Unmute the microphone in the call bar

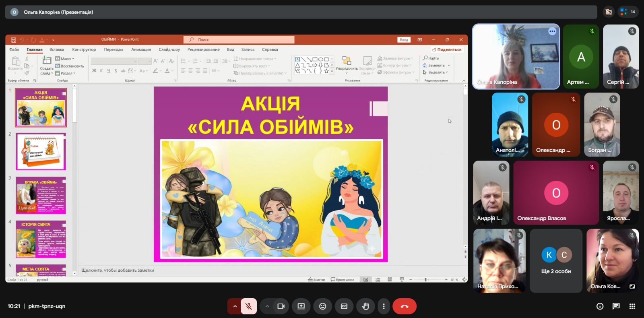(x=249, y=306)
